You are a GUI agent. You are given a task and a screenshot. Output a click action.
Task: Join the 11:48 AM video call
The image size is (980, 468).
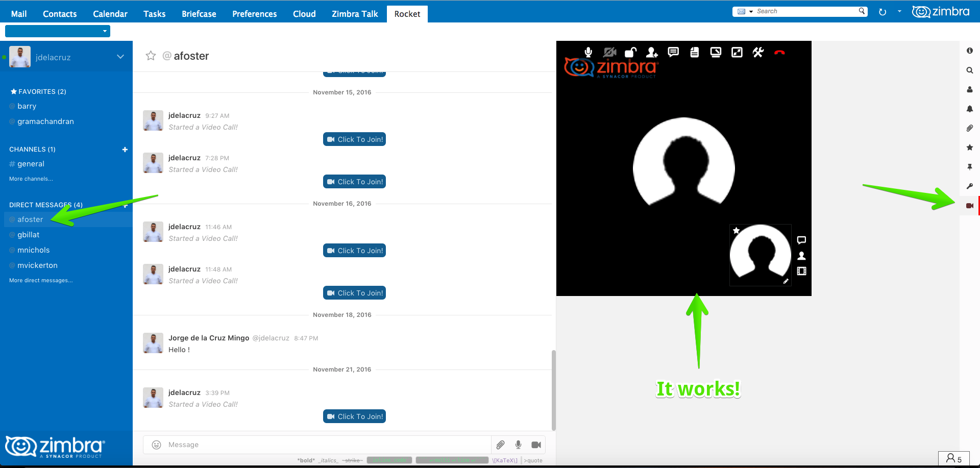tap(354, 293)
